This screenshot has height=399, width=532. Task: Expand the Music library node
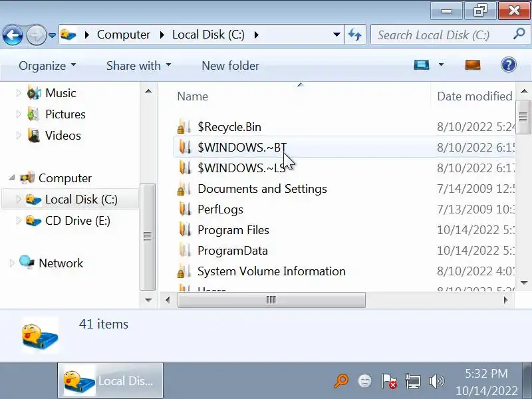(x=19, y=93)
